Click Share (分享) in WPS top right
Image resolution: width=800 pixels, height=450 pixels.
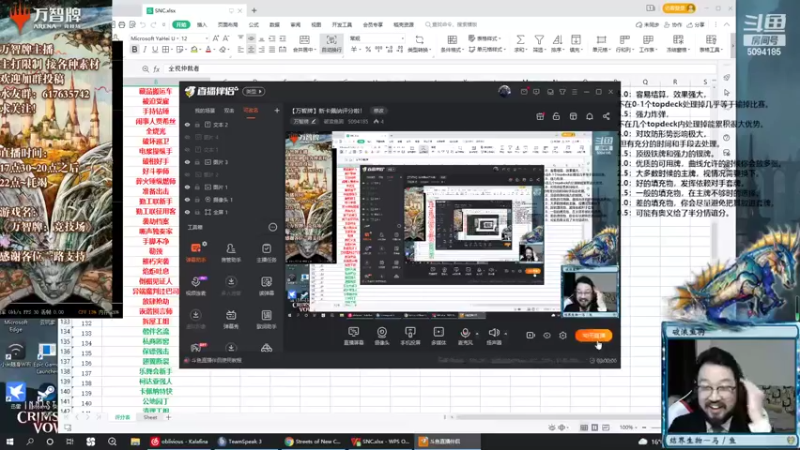click(x=696, y=24)
